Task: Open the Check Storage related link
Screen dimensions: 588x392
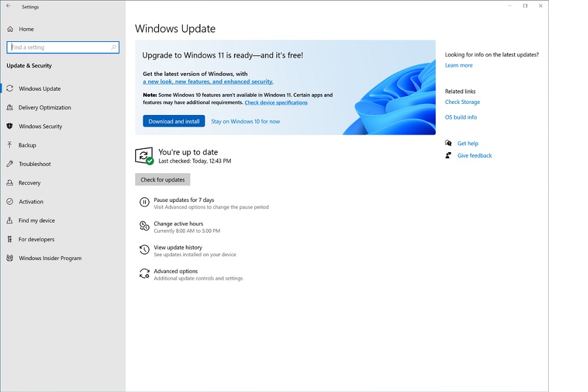Action: pos(463,102)
